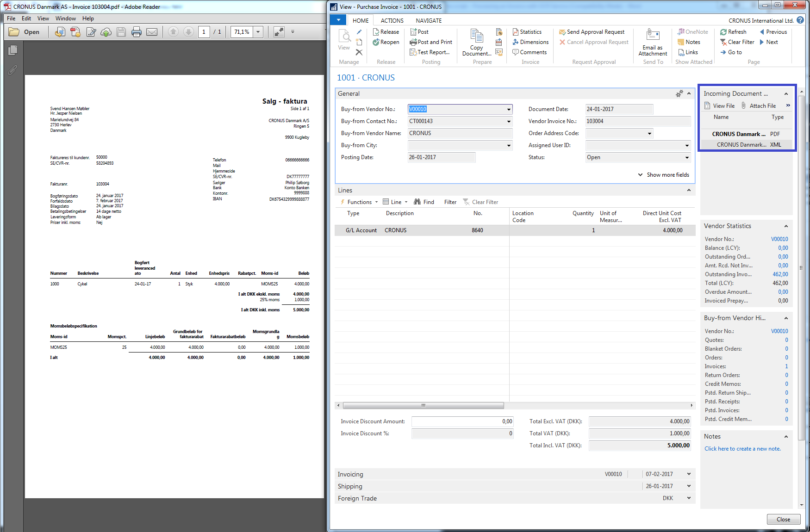Collapse the General FastTab
Image resolution: width=810 pixels, height=532 pixels.
pos(689,93)
